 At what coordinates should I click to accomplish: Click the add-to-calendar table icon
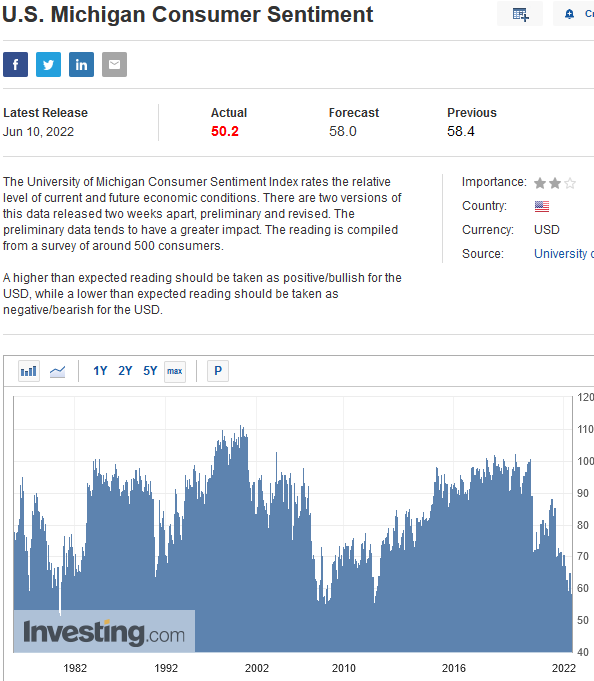pos(520,14)
